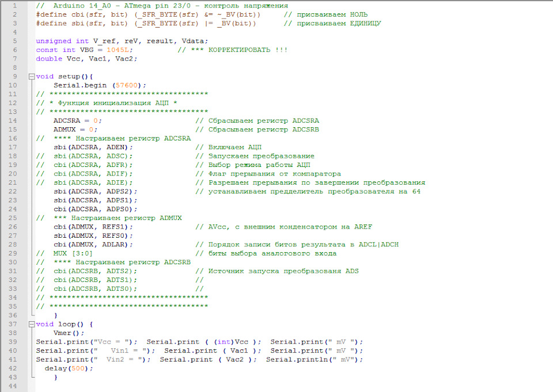Click 'Serial.print("Vcc = ");' statement
Screen dimensions: 553x392
tap(86, 342)
